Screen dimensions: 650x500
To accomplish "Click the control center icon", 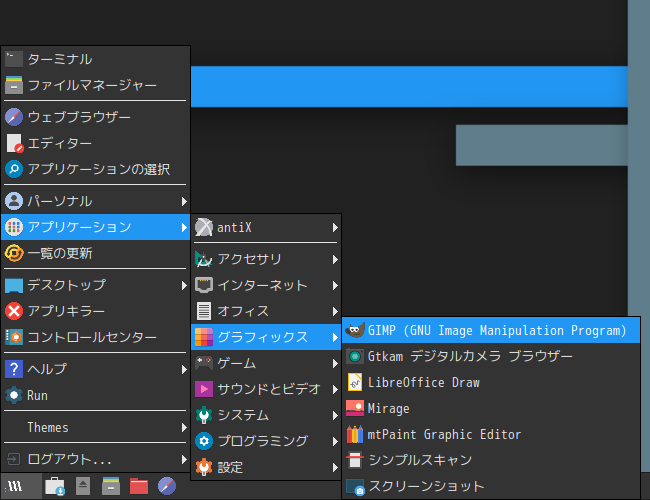I will (14, 337).
